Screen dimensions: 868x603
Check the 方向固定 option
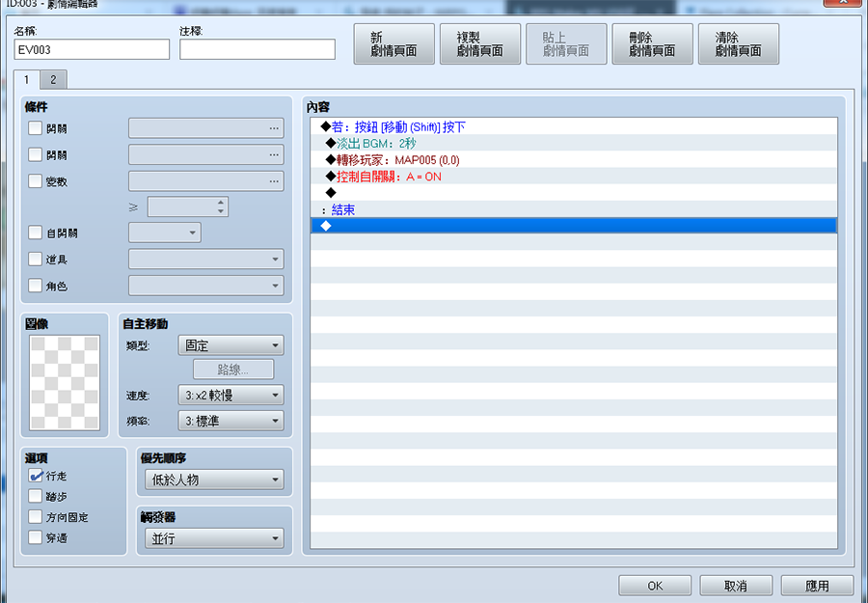tap(35, 516)
